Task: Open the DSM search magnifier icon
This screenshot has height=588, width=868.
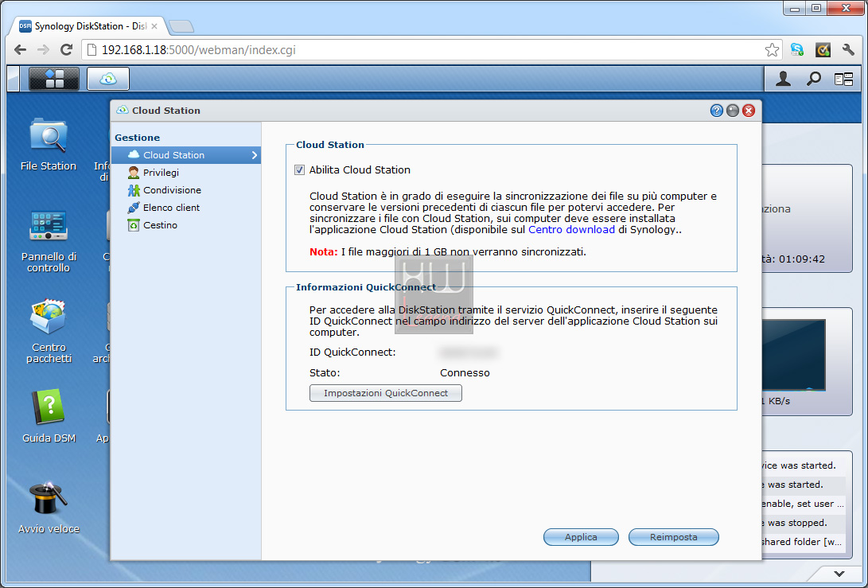Action: click(813, 80)
